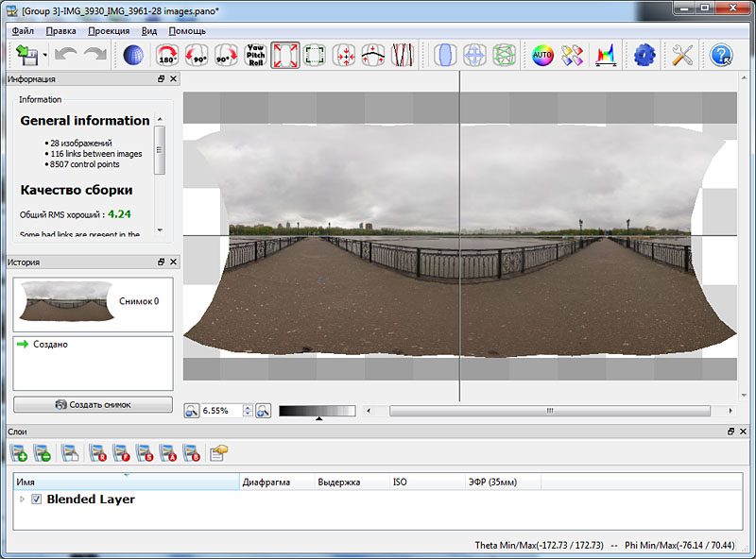
Task: Click the third layers toolbar icon without a badge
Action: click(x=70, y=453)
